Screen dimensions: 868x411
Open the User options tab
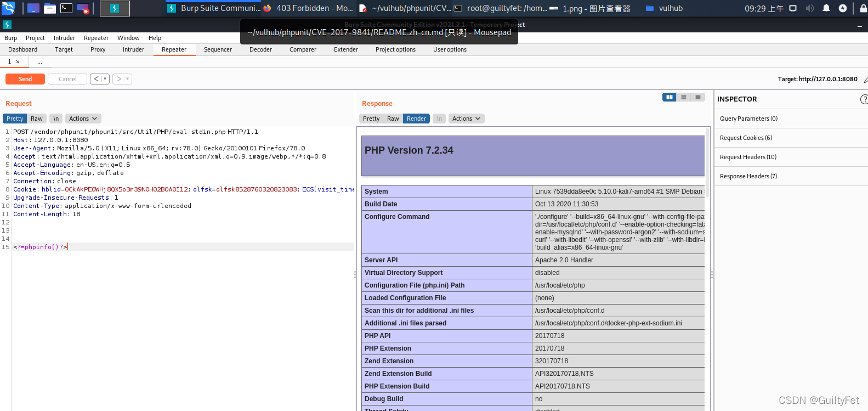pos(450,49)
